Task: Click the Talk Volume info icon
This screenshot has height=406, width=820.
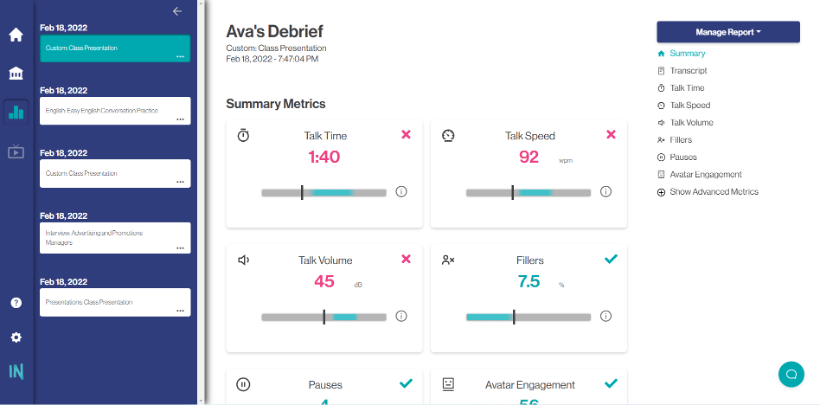Action: point(401,316)
